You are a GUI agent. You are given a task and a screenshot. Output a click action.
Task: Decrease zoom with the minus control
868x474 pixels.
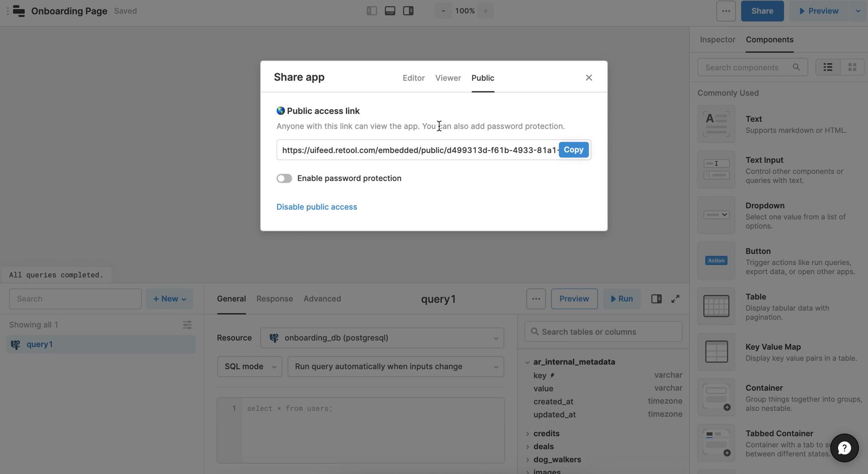pyautogui.click(x=443, y=10)
